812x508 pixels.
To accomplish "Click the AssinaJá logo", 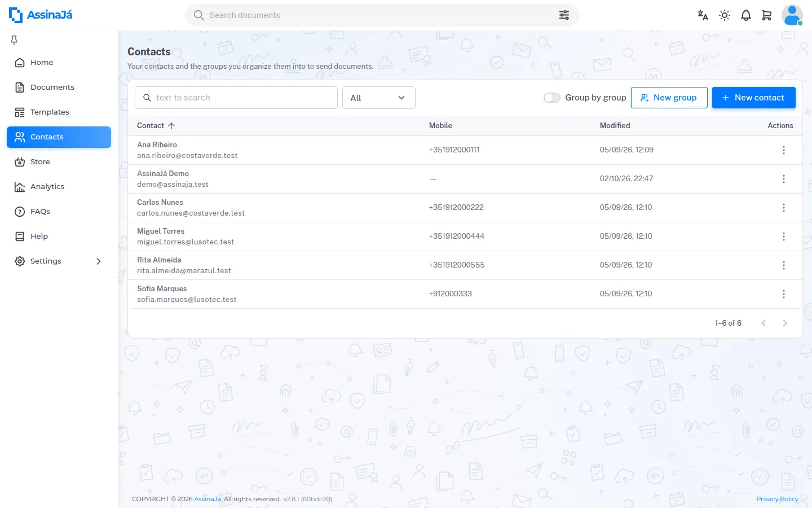I will (41, 15).
